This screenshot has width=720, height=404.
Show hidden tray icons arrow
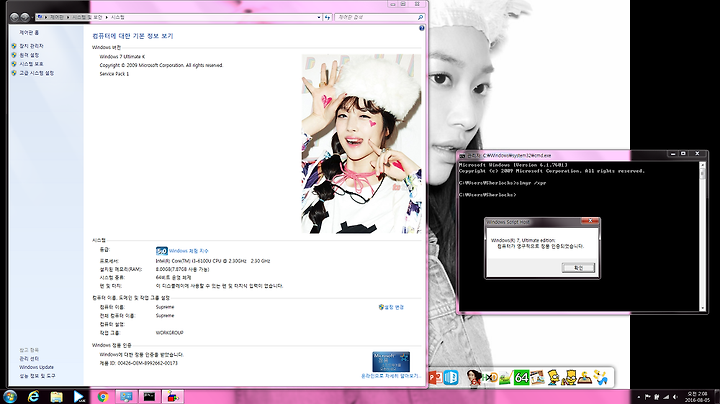coord(639,397)
